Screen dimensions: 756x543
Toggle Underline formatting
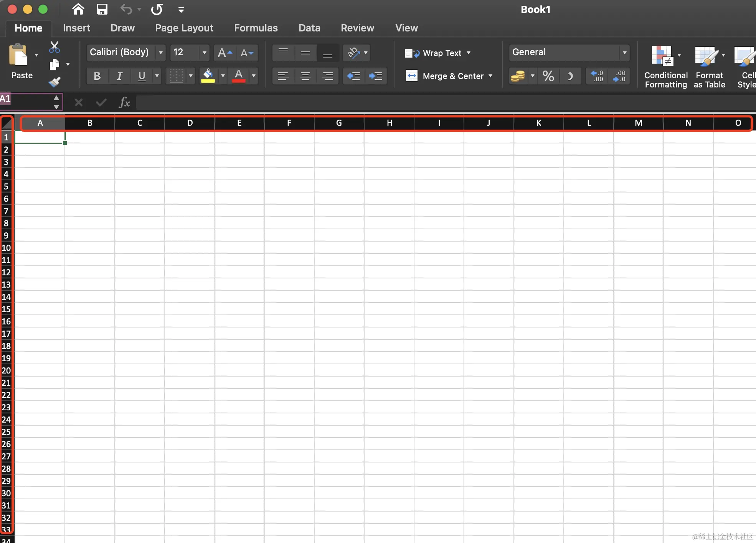(142, 76)
